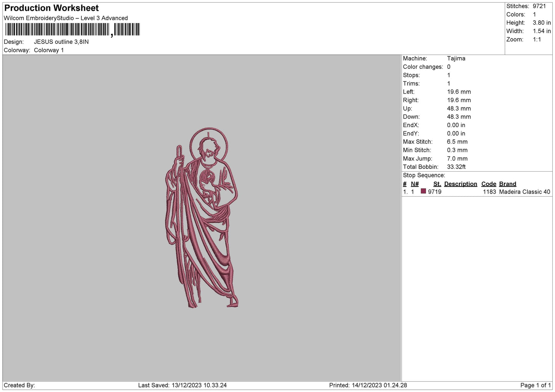Click the Code column header
The image size is (555, 392).
click(489, 184)
